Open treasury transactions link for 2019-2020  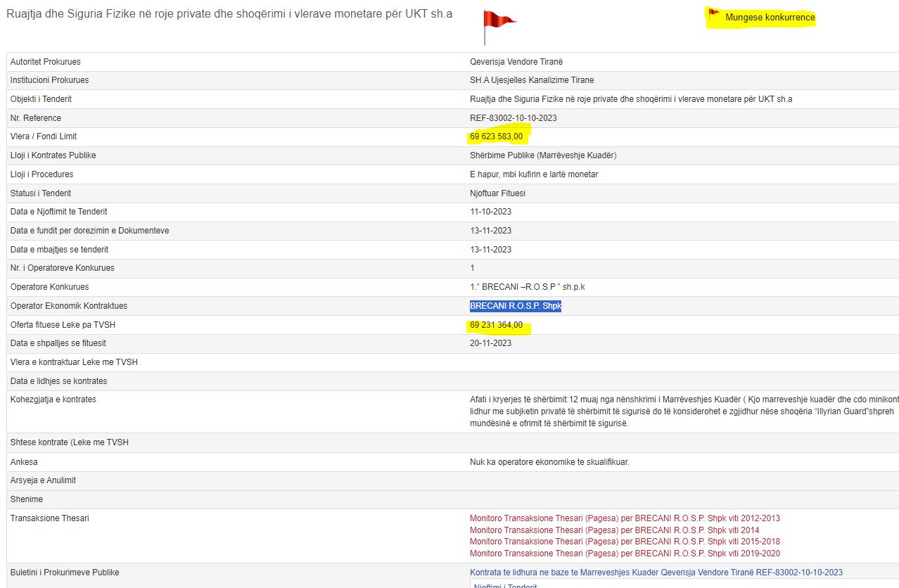[x=625, y=554]
